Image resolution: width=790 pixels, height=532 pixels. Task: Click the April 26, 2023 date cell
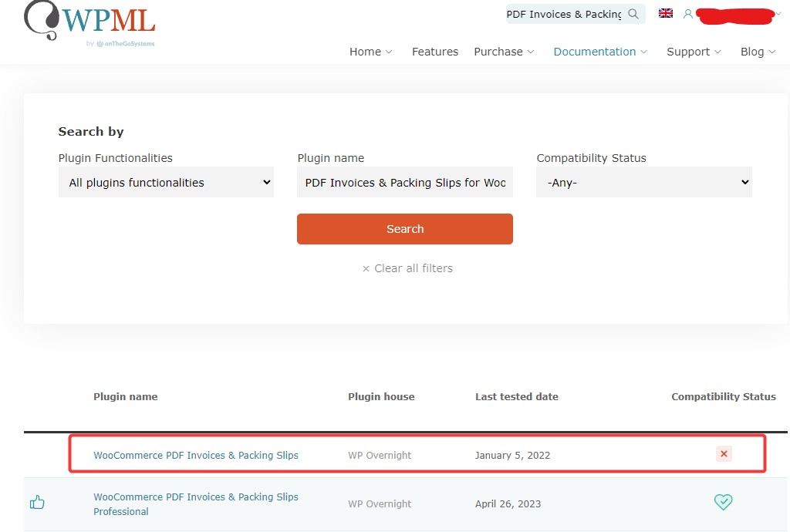[x=508, y=503]
